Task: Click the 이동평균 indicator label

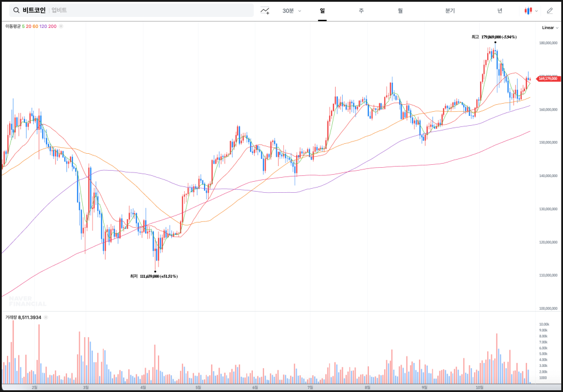Action: 13,26
